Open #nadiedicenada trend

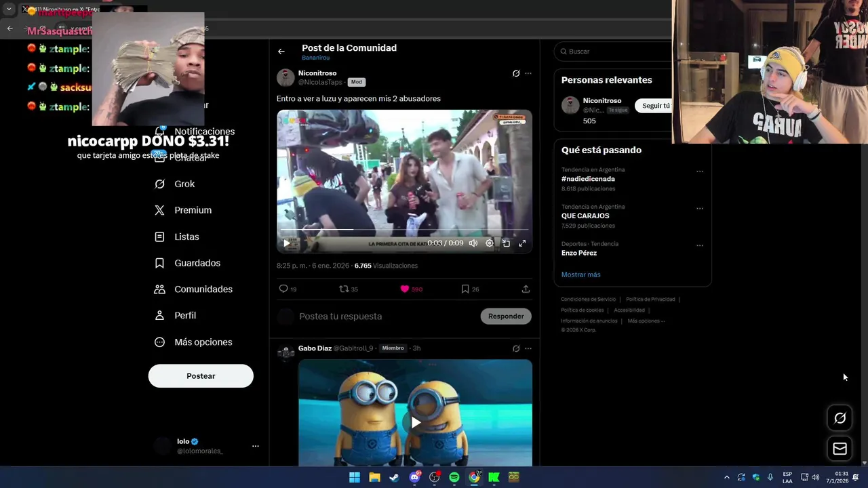(x=588, y=179)
